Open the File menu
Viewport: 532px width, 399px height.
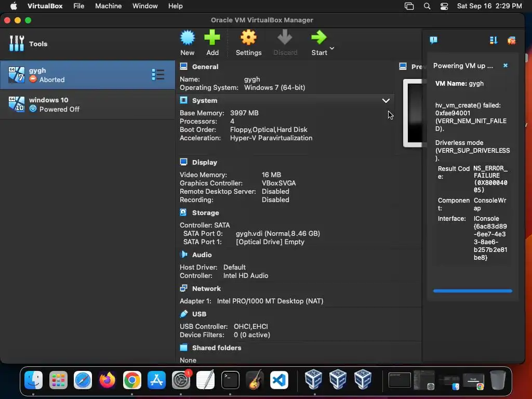[79, 6]
